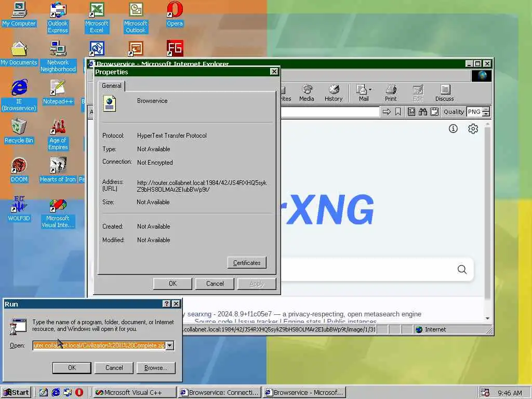Click the bookmark icon beside the address bar
Image resolution: width=532 pixels, height=399 pixels.
click(x=398, y=112)
